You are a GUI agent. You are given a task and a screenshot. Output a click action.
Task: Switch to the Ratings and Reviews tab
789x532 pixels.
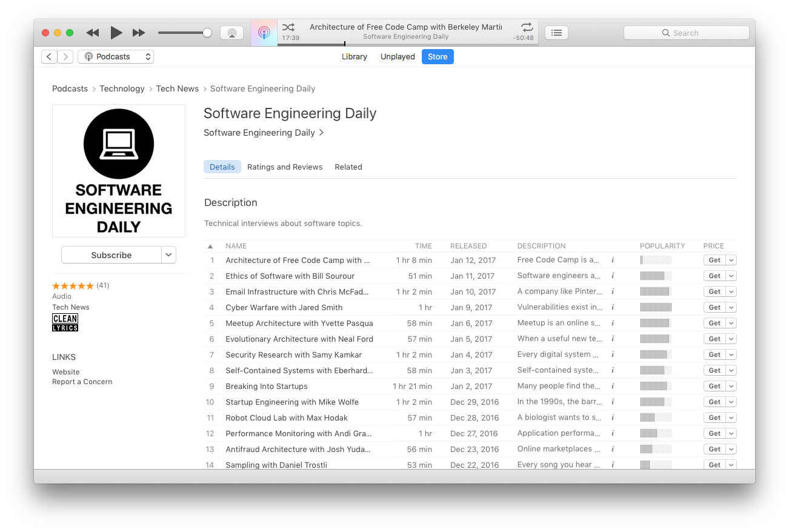(285, 167)
